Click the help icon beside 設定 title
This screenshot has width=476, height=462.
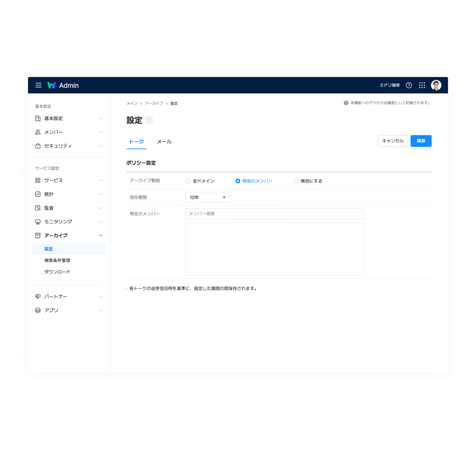point(149,120)
